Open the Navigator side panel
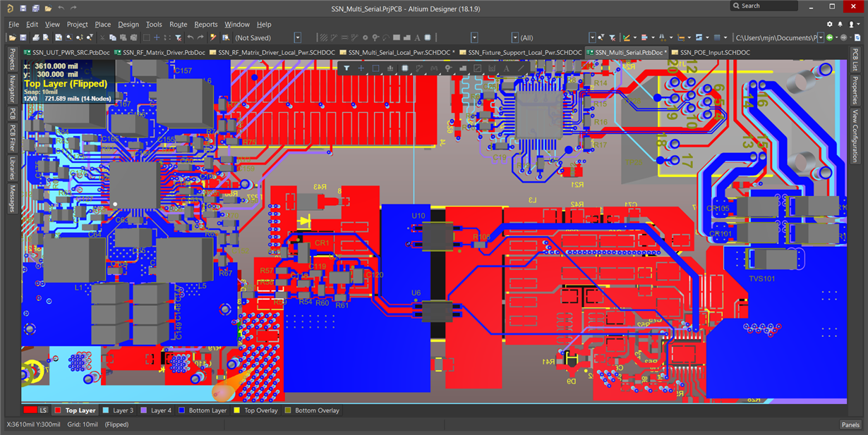Screen dimensions: 868x435 coord(12,89)
